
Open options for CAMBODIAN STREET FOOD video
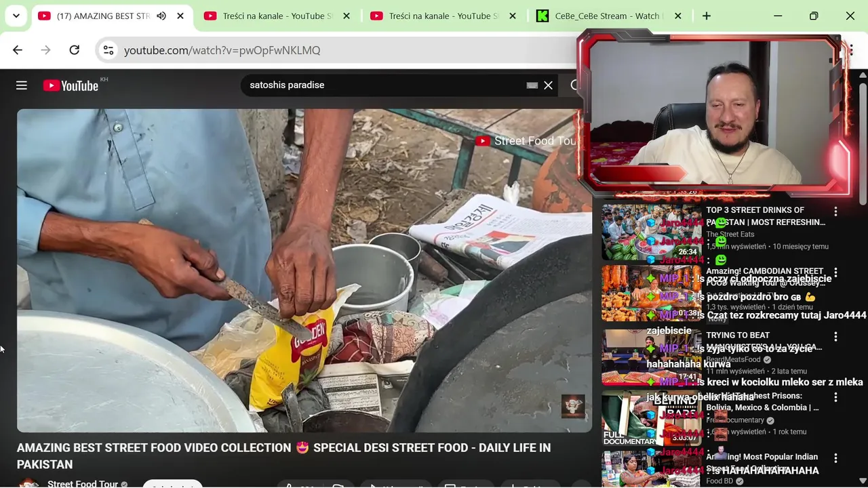point(835,272)
